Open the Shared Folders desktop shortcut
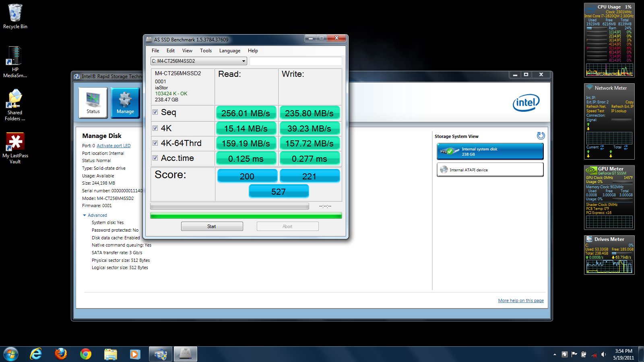 click(x=15, y=105)
